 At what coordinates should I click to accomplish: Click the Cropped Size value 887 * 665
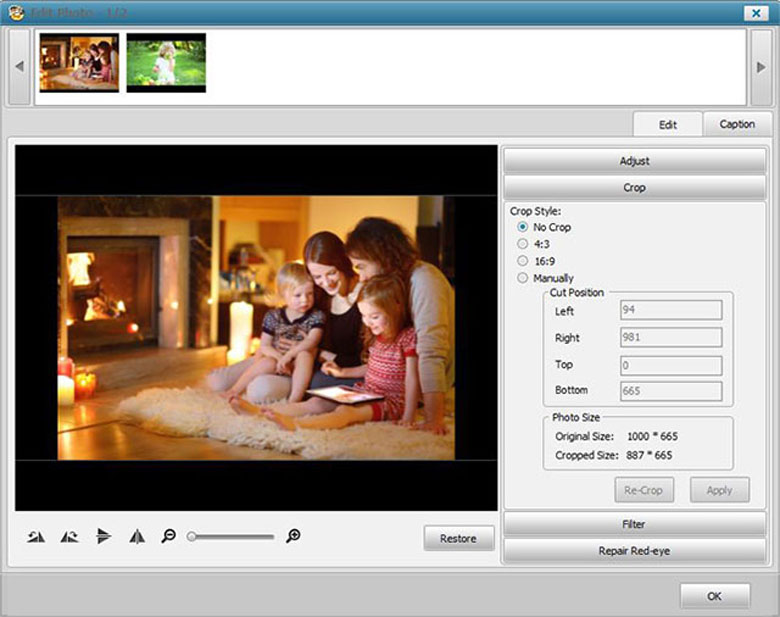649,455
